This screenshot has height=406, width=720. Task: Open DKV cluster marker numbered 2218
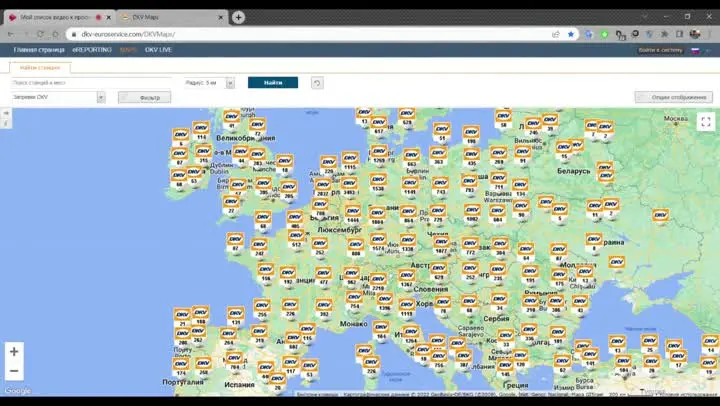(x=378, y=282)
